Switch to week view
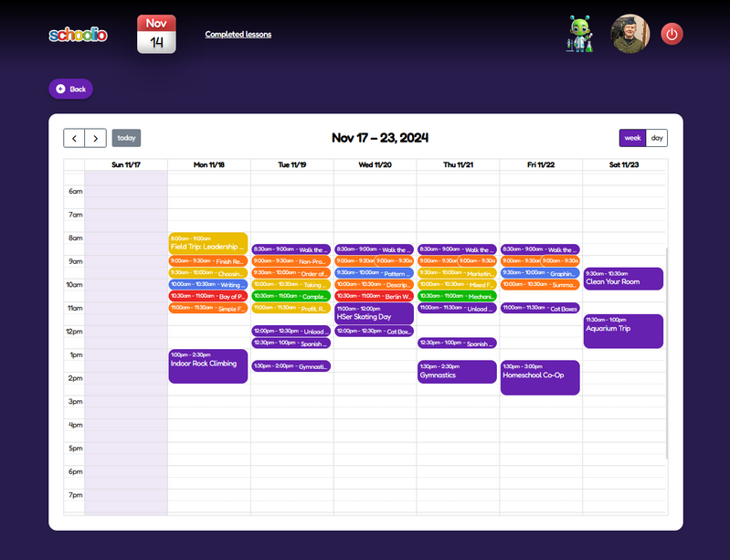 632,138
